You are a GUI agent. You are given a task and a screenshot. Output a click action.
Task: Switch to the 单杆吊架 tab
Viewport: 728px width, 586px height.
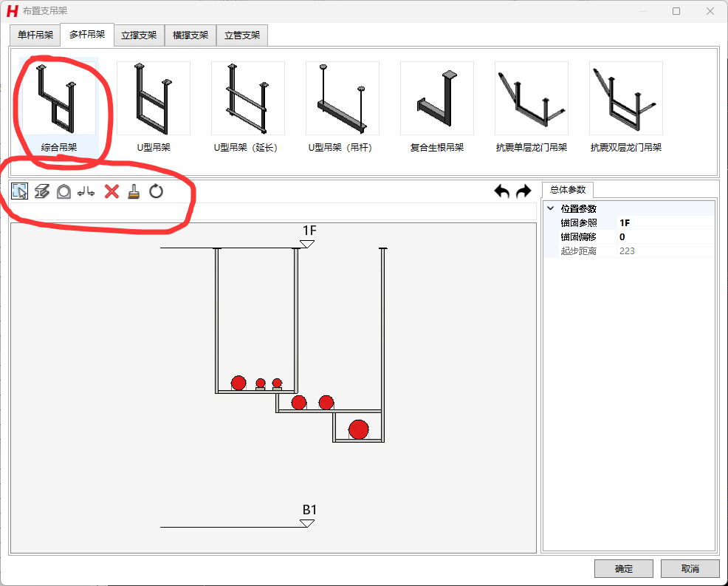(x=35, y=35)
